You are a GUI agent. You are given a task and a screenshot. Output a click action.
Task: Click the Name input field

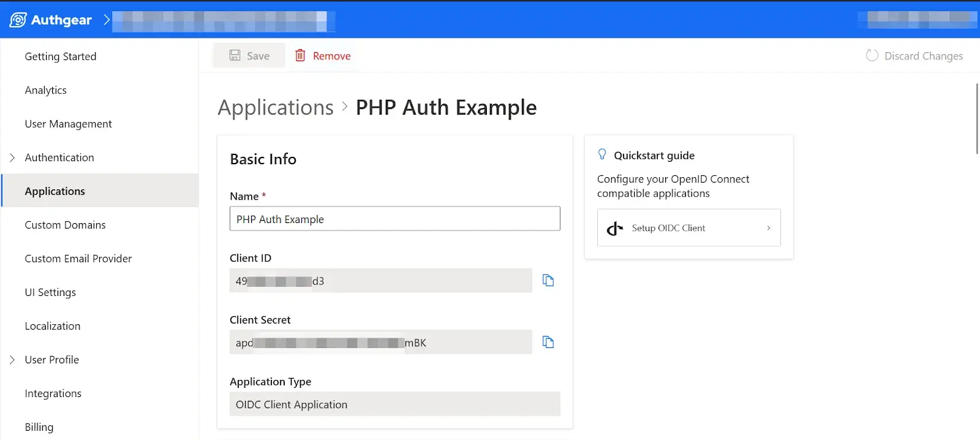coord(395,219)
